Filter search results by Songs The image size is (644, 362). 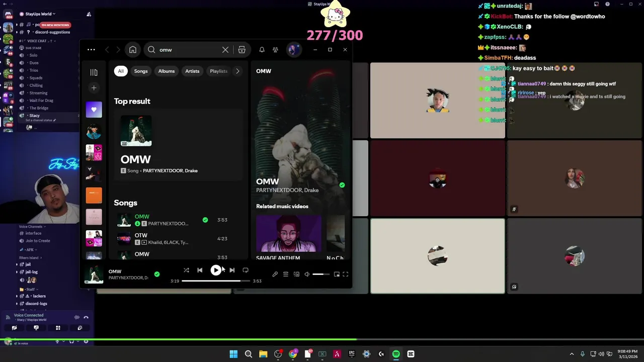(x=141, y=71)
